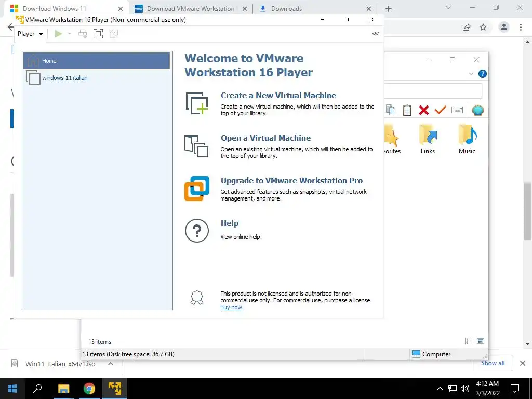532x399 pixels.
Task: Select the windows 11 italian virtual machine
Action: [x=96, y=78]
